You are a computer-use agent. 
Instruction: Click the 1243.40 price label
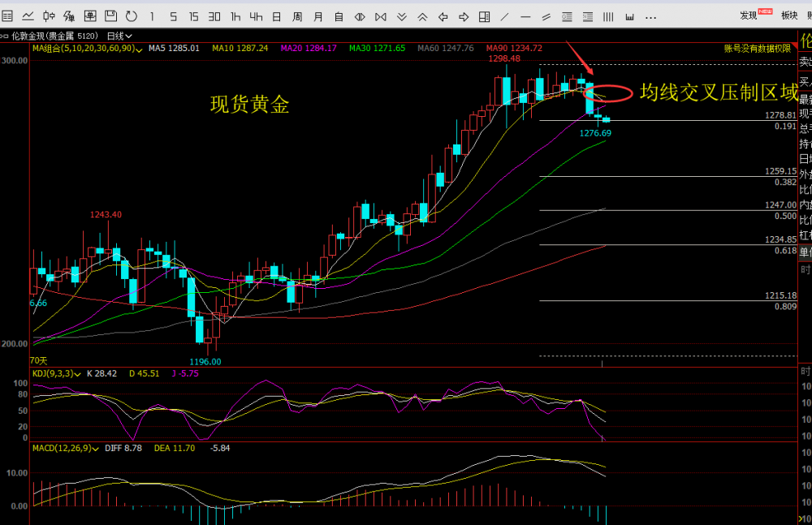pyautogui.click(x=106, y=214)
